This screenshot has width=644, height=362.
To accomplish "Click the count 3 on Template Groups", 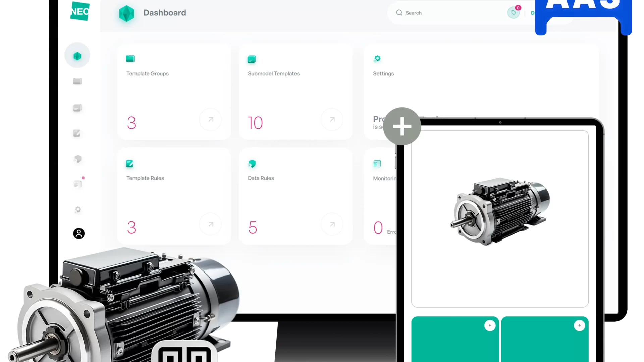I will tap(131, 123).
